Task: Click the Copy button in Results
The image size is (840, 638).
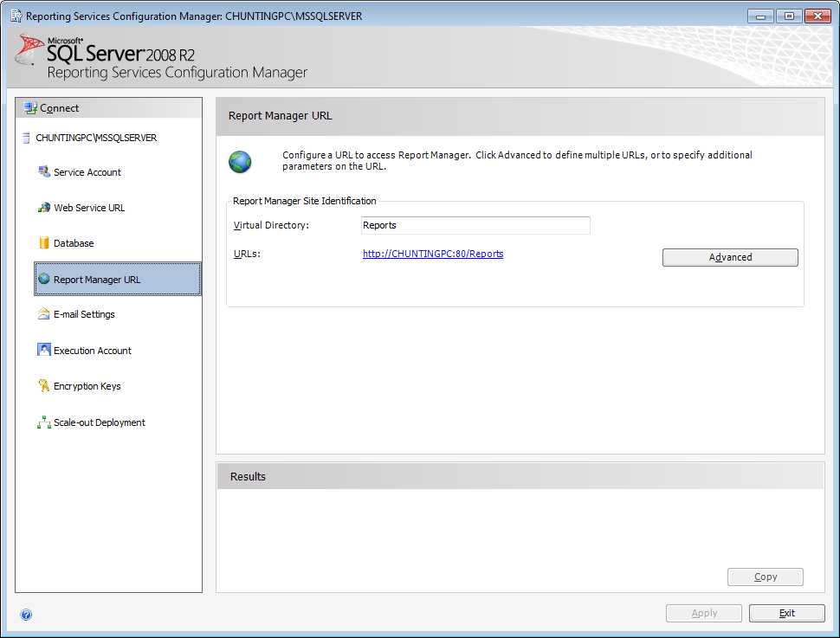Action: coord(765,577)
